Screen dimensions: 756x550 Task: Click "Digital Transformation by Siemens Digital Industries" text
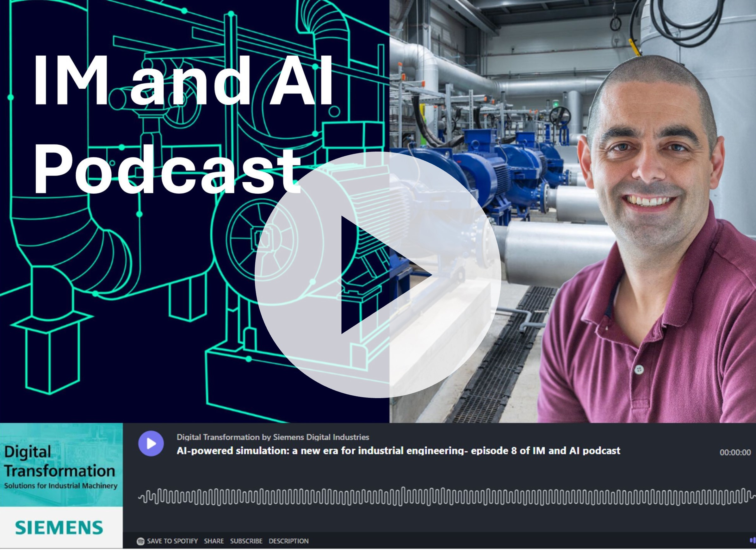273,437
